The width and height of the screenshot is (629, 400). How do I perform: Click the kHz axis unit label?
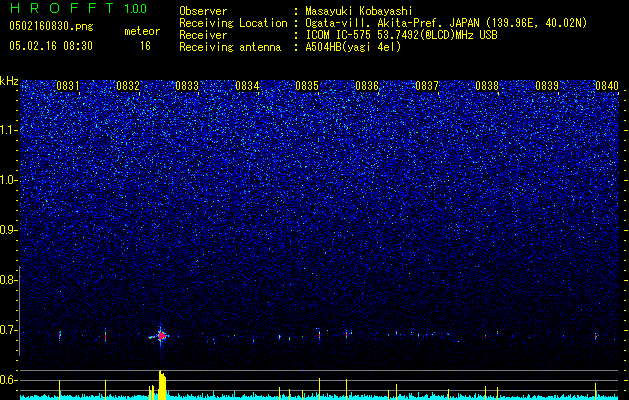9,81
